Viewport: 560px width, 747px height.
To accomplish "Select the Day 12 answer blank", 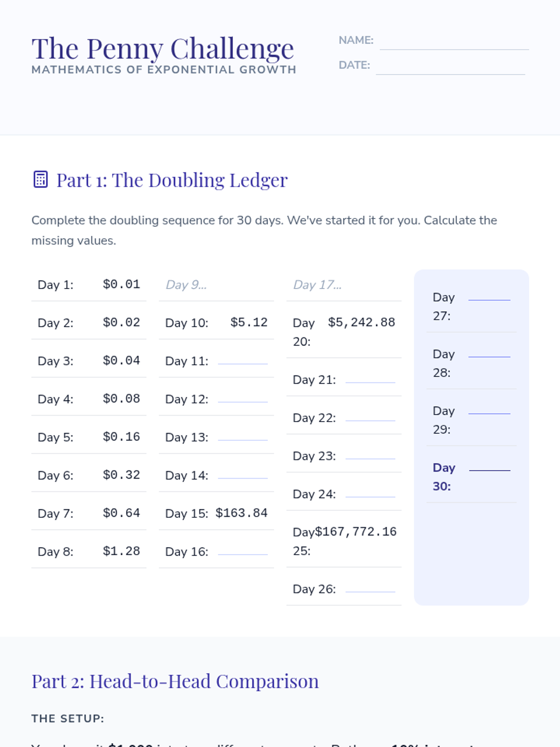I will (x=243, y=398).
